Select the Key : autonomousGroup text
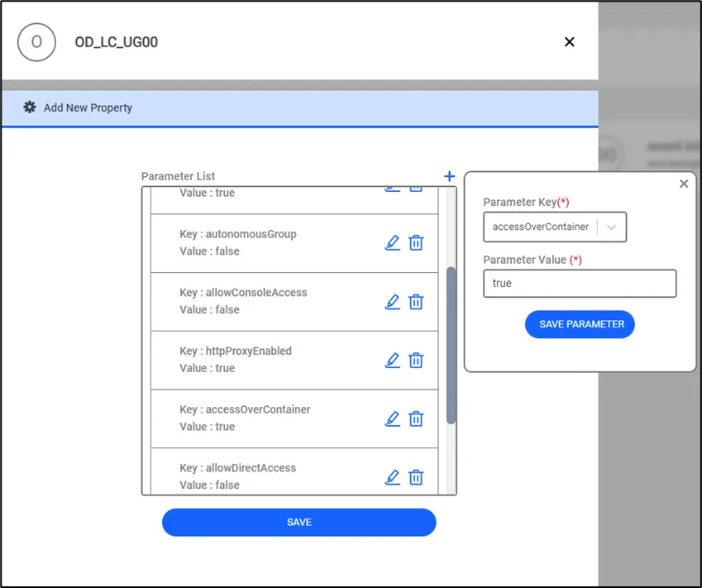The image size is (702, 588). coord(238,234)
